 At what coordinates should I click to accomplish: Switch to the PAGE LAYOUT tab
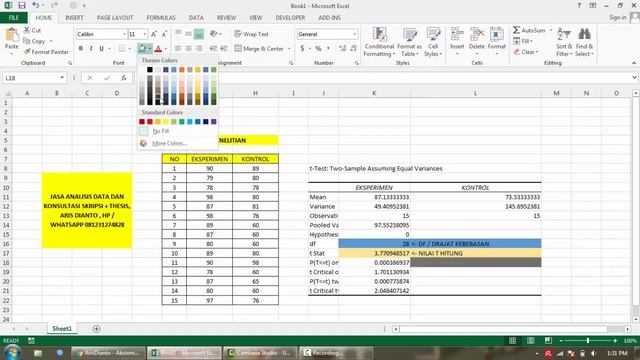click(x=115, y=18)
